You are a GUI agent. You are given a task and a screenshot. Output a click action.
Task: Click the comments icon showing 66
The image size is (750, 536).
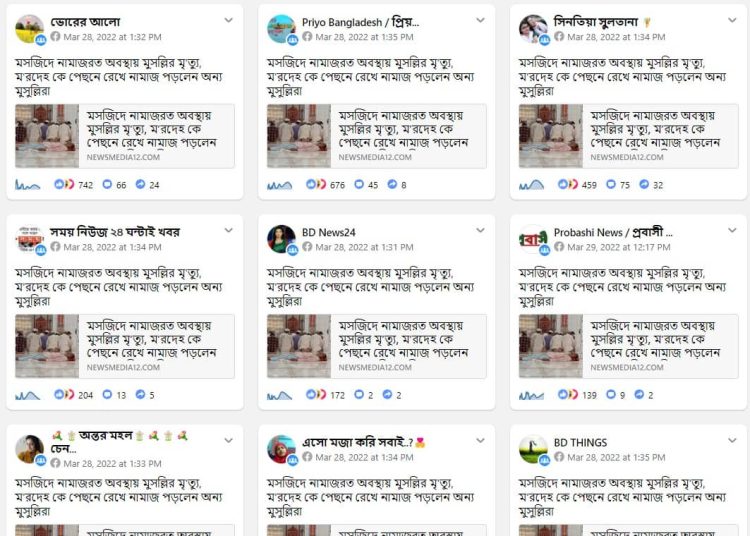(x=107, y=184)
